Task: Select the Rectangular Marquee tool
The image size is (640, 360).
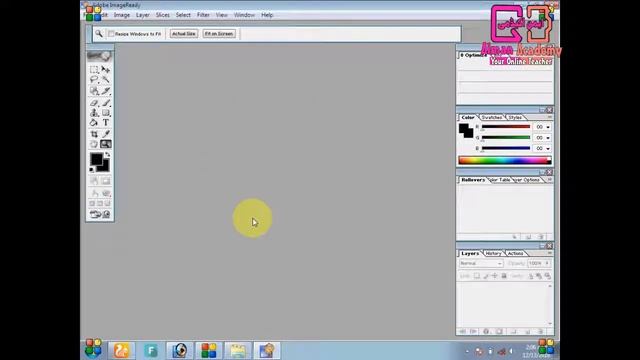Action: pyautogui.click(x=94, y=70)
